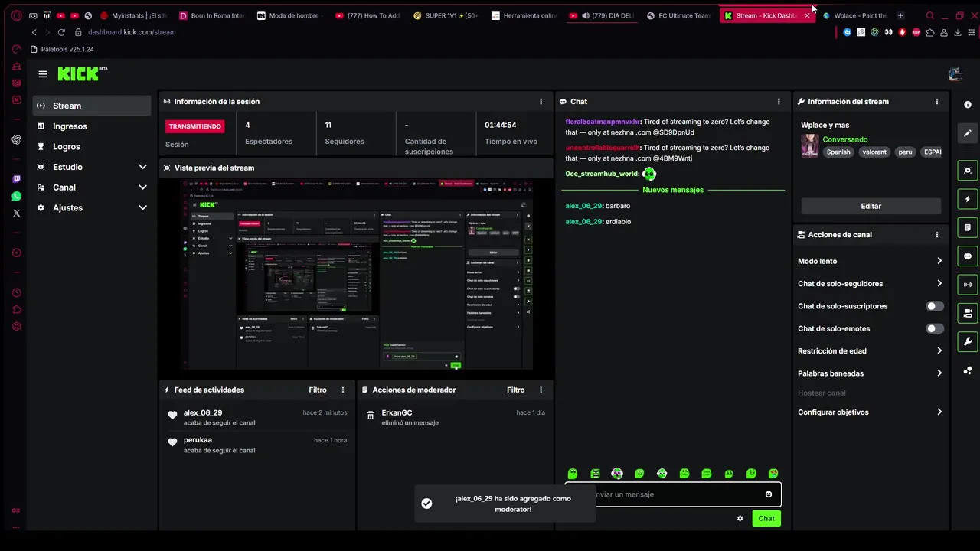Select Stream in the sidebar
Image resolution: width=980 pixels, height=551 pixels.
pyautogui.click(x=92, y=106)
